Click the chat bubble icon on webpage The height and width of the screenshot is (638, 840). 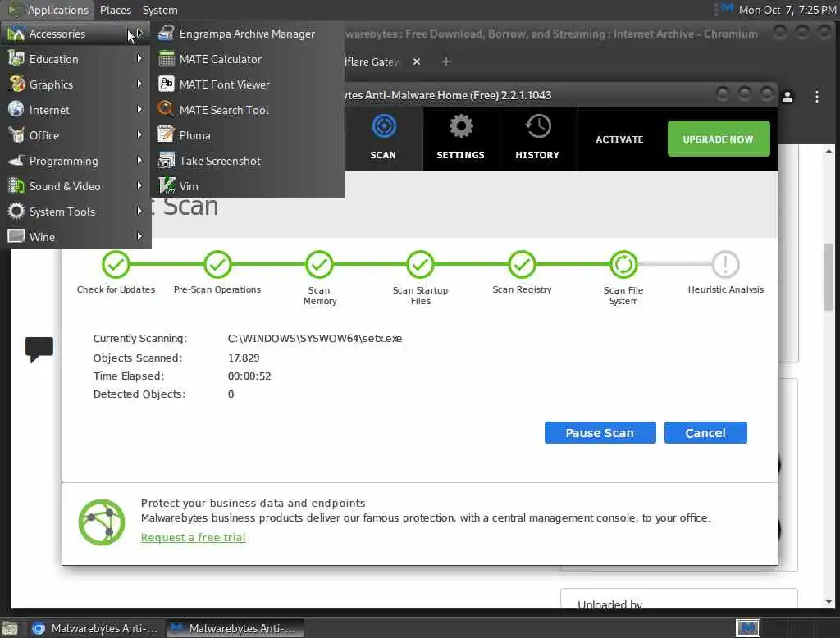click(x=39, y=349)
